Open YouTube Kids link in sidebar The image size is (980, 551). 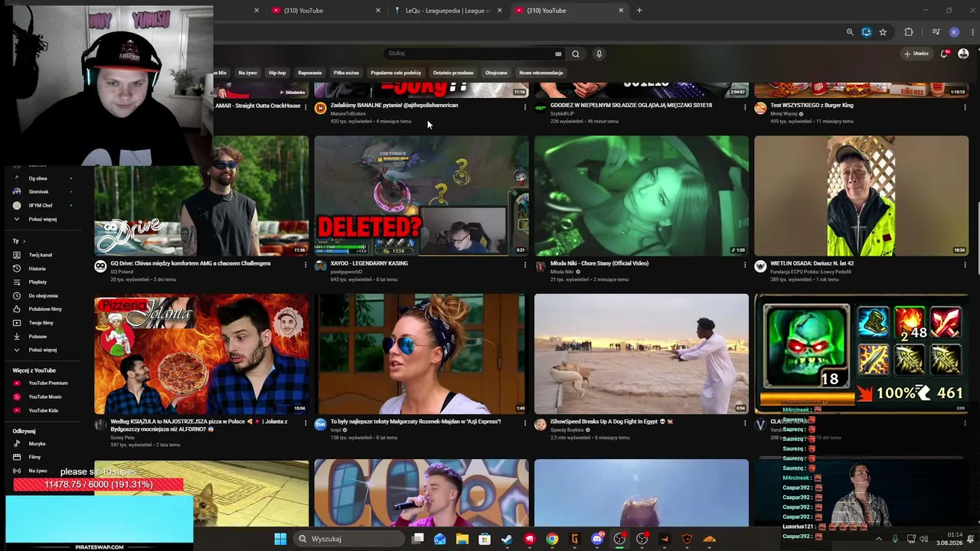[x=44, y=411]
